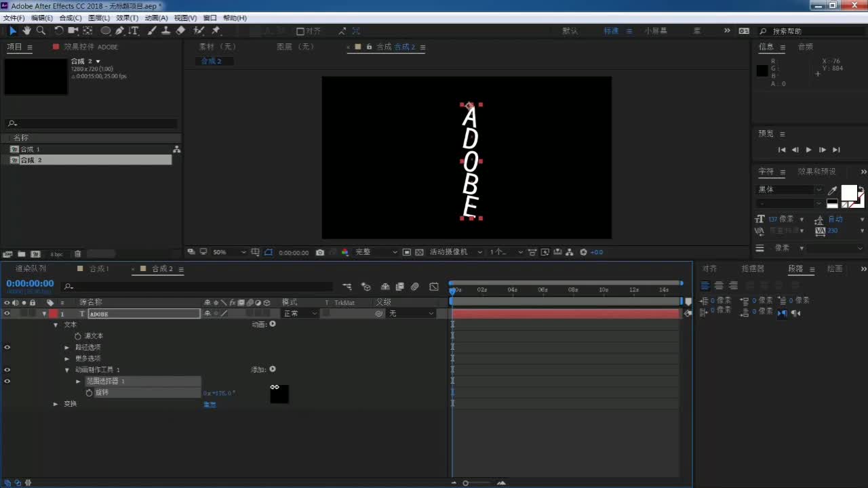
Task: Select the Rotation tool
Action: tap(59, 30)
